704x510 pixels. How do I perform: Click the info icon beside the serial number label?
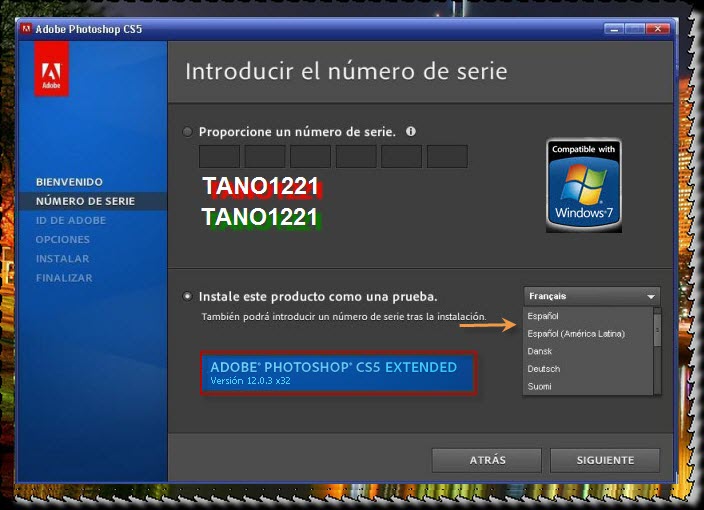click(411, 131)
